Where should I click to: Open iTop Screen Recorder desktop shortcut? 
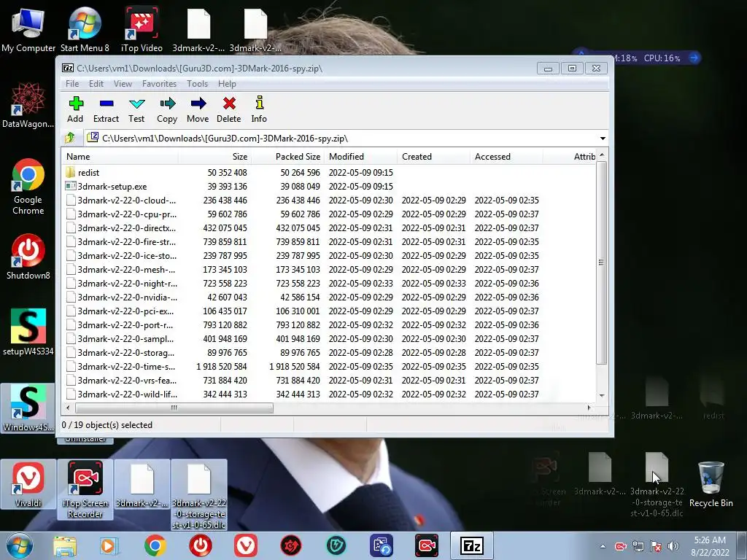coord(85,489)
